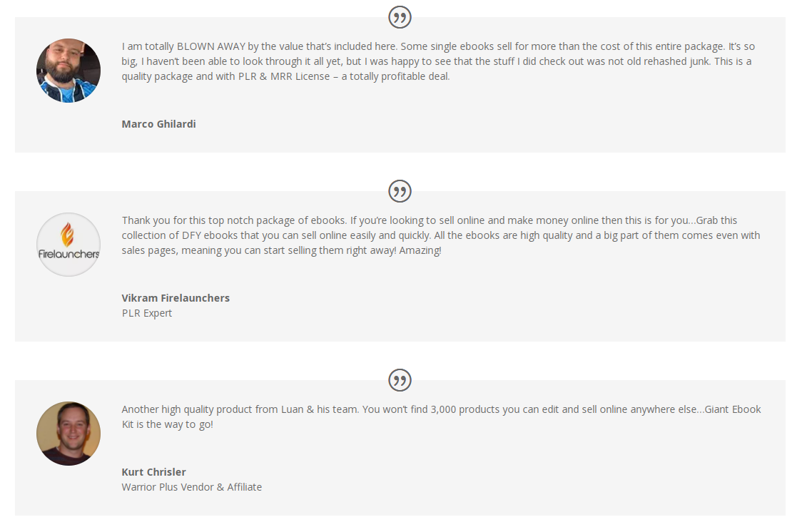
Task: Click the PLR Expert subtitle
Action: pos(147,313)
